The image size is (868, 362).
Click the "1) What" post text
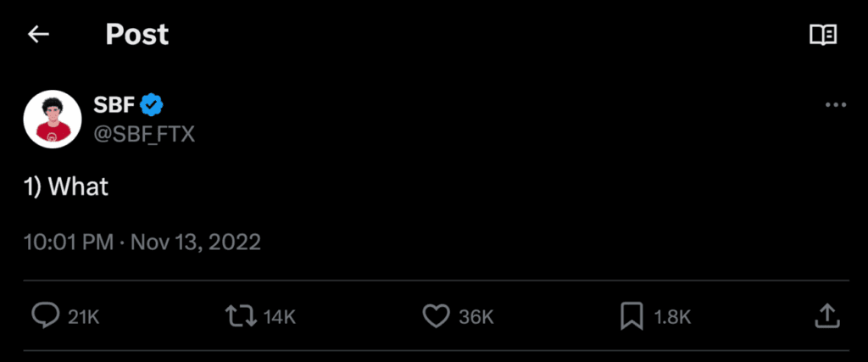(66, 187)
